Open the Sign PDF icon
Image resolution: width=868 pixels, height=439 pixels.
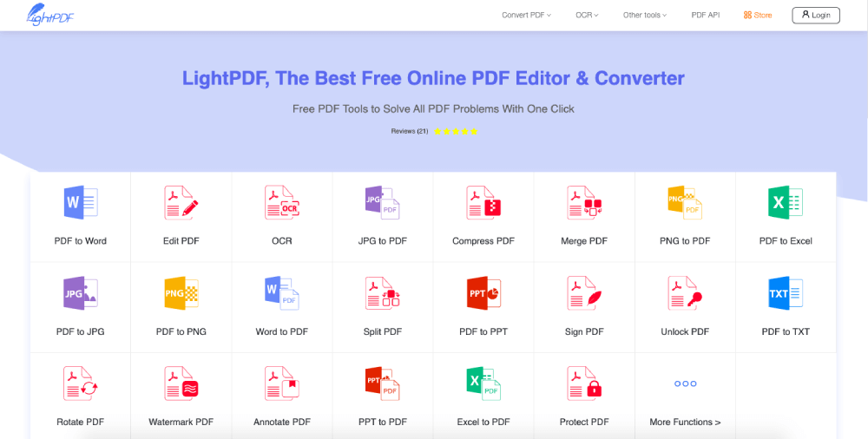tap(584, 293)
